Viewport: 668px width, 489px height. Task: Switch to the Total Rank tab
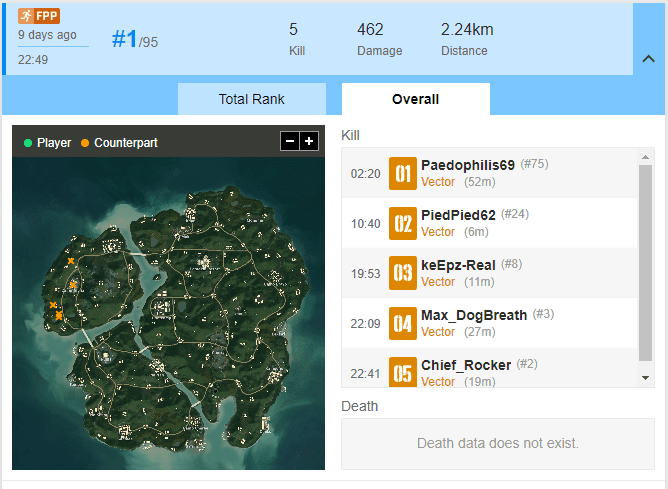pyautogui.click(x=252, y=99)
